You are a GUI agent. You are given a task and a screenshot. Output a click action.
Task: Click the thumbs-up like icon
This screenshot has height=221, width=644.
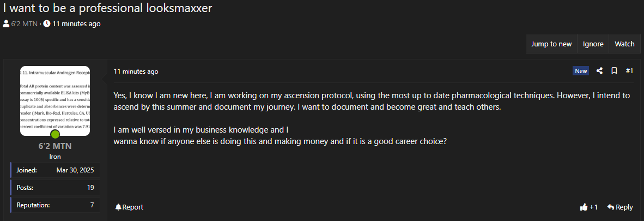click(x=584, y=207)
